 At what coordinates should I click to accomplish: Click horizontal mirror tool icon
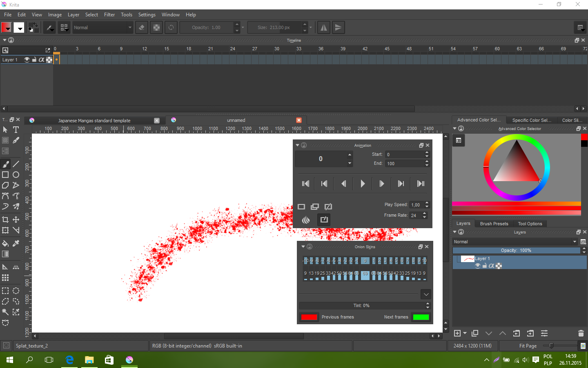[x=323, y=27]
